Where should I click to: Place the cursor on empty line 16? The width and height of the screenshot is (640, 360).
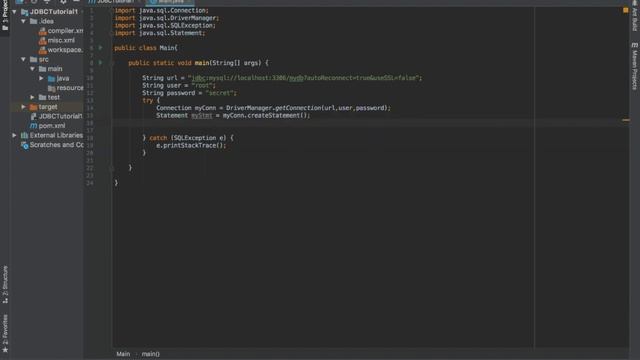tap(322, 123)
